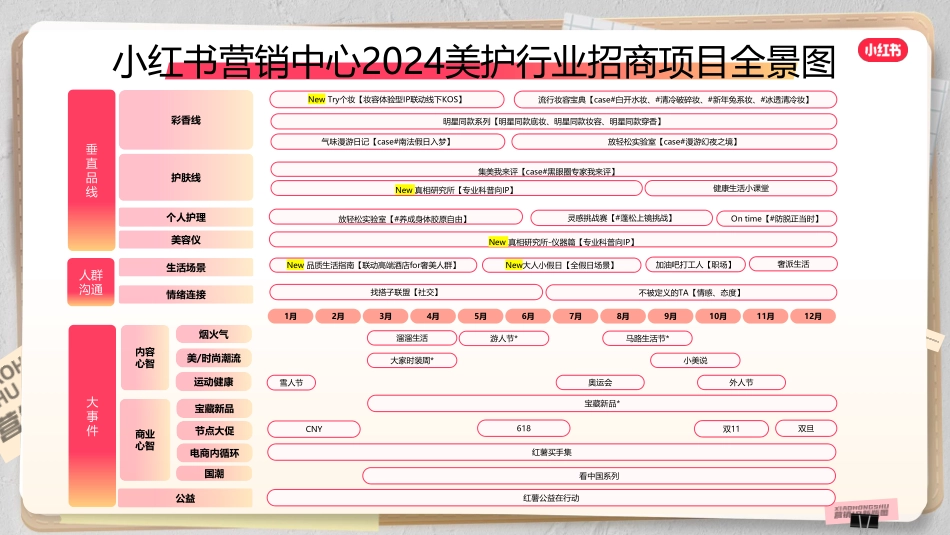The width and height of the screenshot is (950, 535).
Task: Open the 不被定义的TA bar
Action: coord(691,292)
